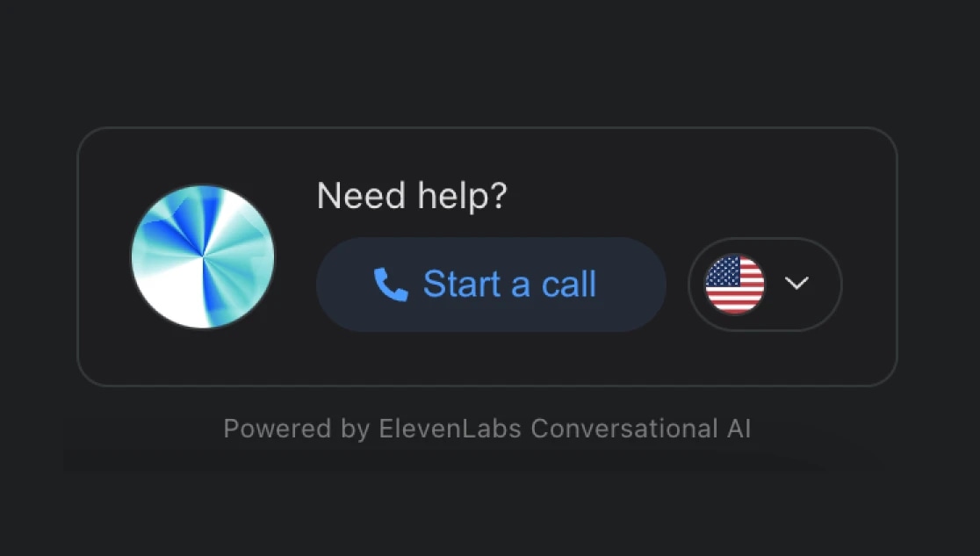Start a call with the assistant
Viewport: 980px width, 556px height.
coord(491,285)
